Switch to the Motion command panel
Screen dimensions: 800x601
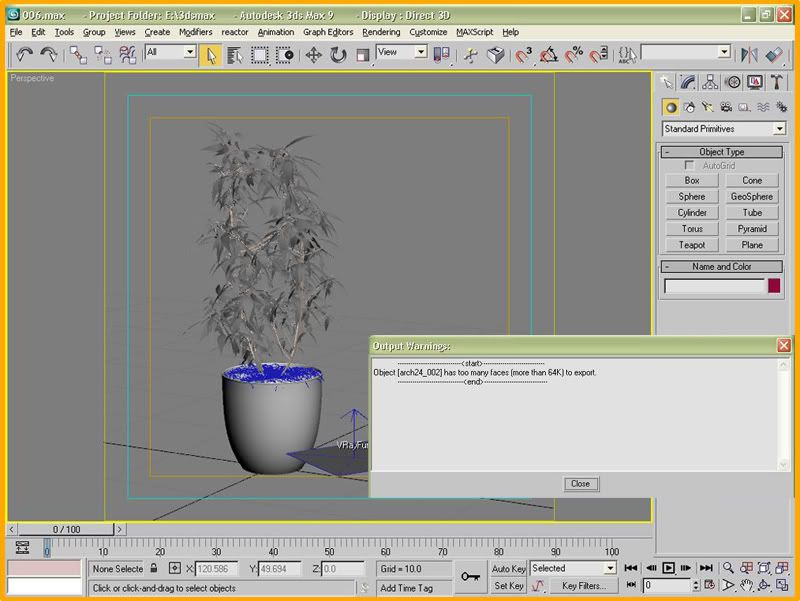click(733, 82)
